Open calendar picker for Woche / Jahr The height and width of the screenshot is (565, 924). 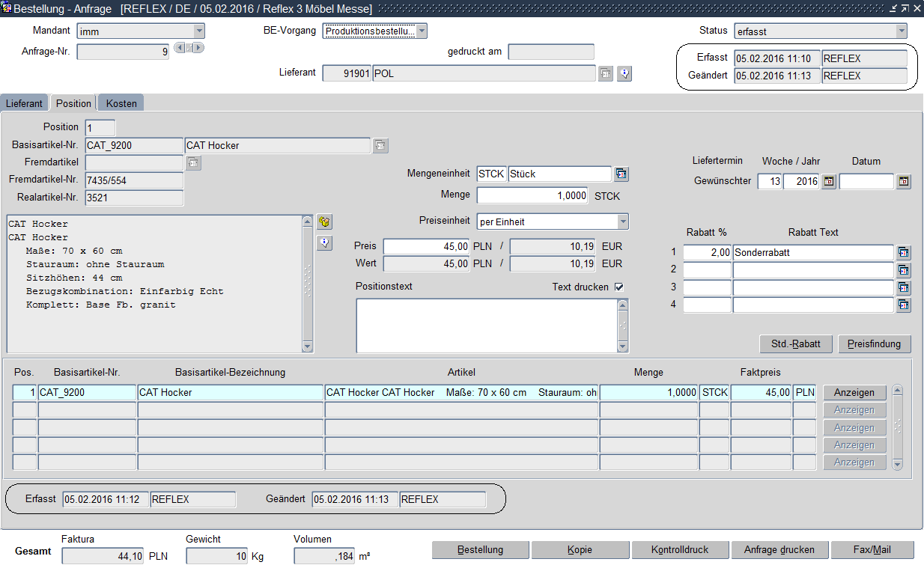pyautogui.click(x=828, y=182)
